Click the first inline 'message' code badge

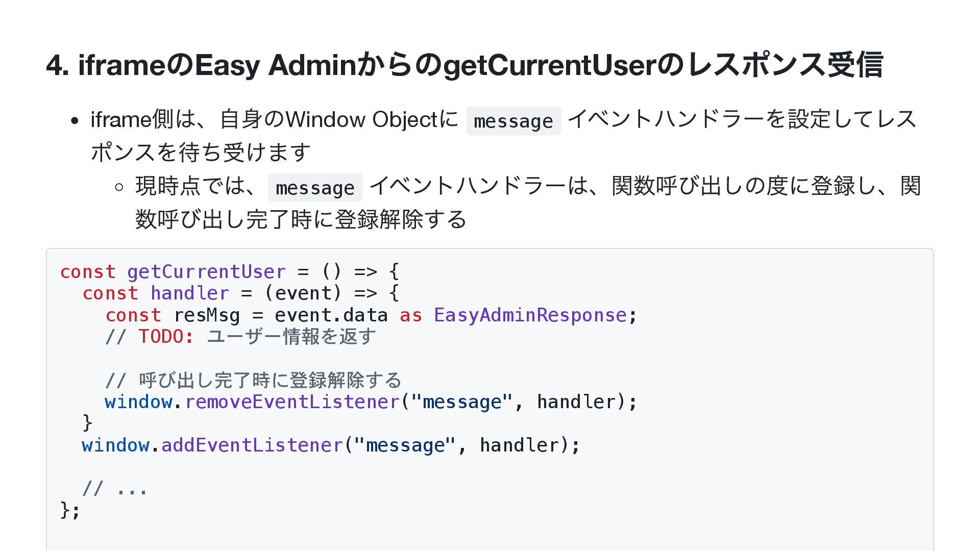(x=513, y=121)
